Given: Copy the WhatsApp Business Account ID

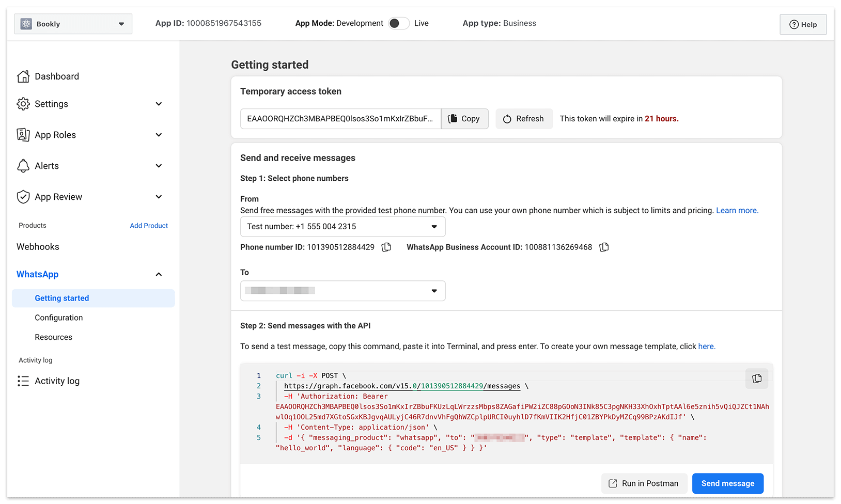Looking at the screenshot, I should point(604,247).
